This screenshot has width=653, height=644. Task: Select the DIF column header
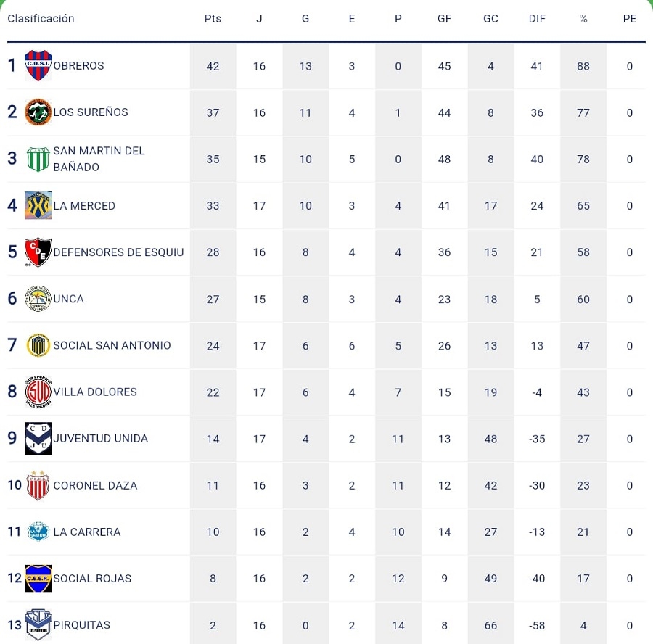pos(537,19)
